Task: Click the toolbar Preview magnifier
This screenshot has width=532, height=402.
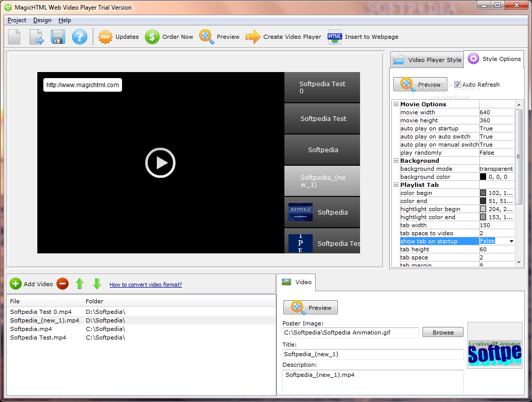Action: [206, 37]
